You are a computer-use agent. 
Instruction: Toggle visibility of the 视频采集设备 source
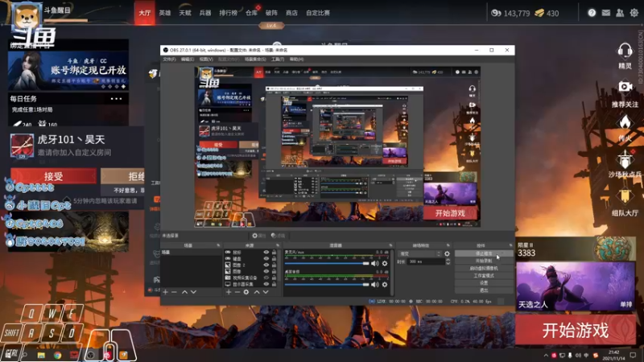point(266,278)
